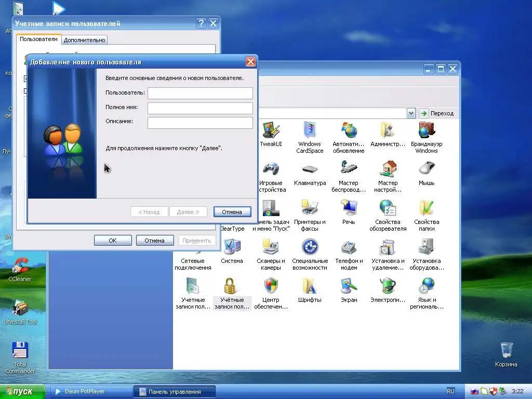This screenshot has height=399, width=532.
Task: Open the Корзина recycle bin
Action: coord(506,354)
